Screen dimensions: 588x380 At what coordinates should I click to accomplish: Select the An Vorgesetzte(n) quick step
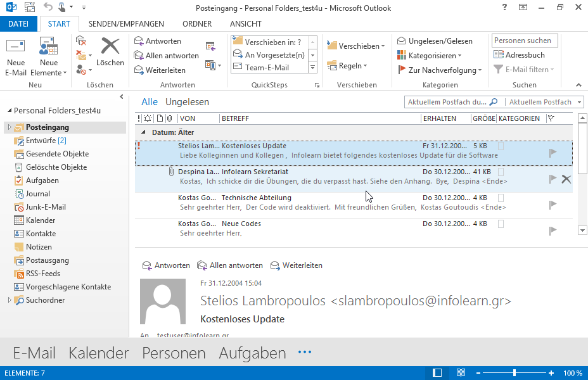[269, 54]
